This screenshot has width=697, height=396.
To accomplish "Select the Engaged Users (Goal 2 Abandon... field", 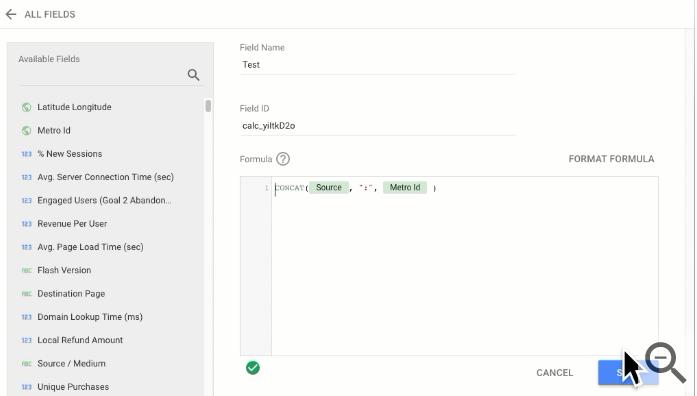I will pyautogui.click(x=104, y=200).
